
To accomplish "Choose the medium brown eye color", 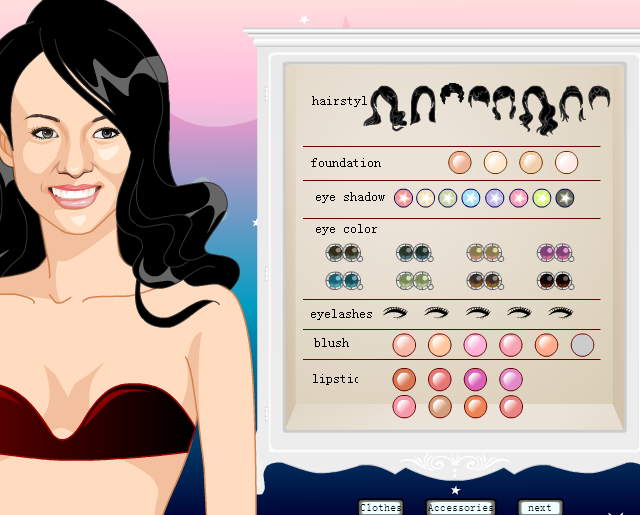I will (x=485, y=281).
